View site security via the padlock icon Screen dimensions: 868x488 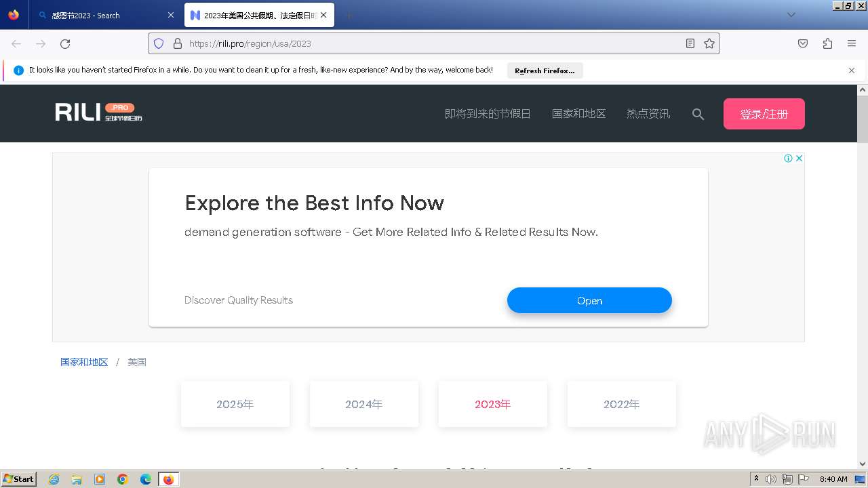[178, 43]
